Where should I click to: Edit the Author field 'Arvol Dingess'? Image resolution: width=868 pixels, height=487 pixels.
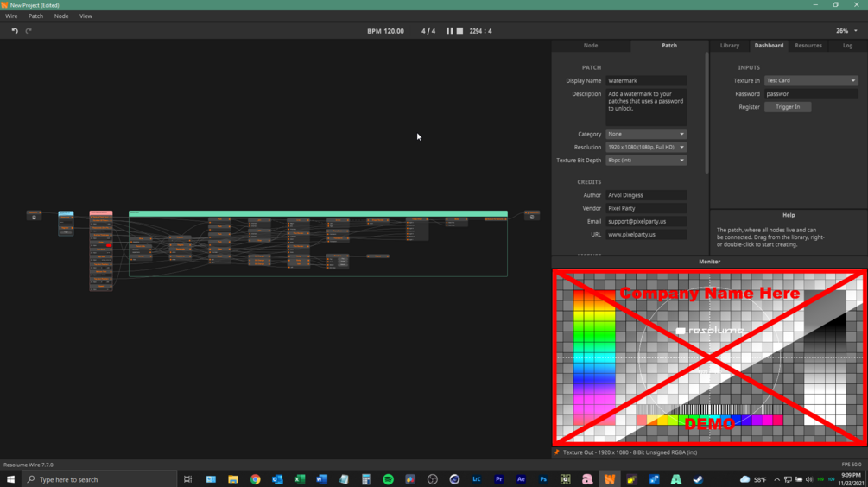click(646, 195)
